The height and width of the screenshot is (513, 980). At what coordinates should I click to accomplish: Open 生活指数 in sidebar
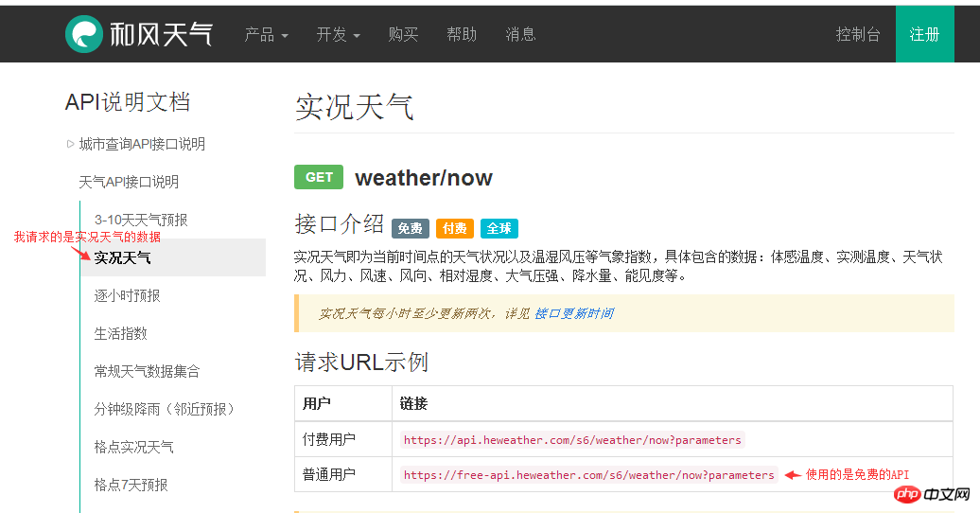click(x=121, y=333)
